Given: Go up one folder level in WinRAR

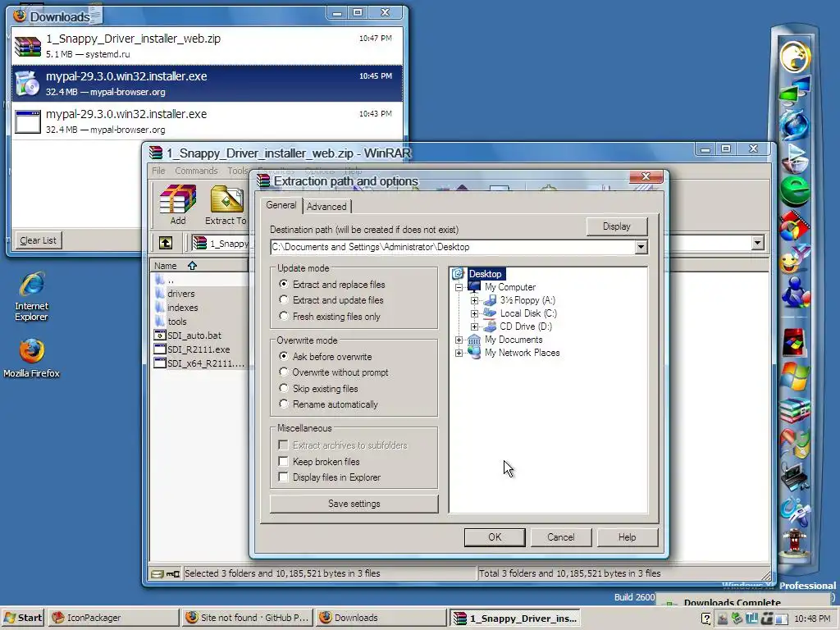Looking at the screenshot, I should click(166, 243).
